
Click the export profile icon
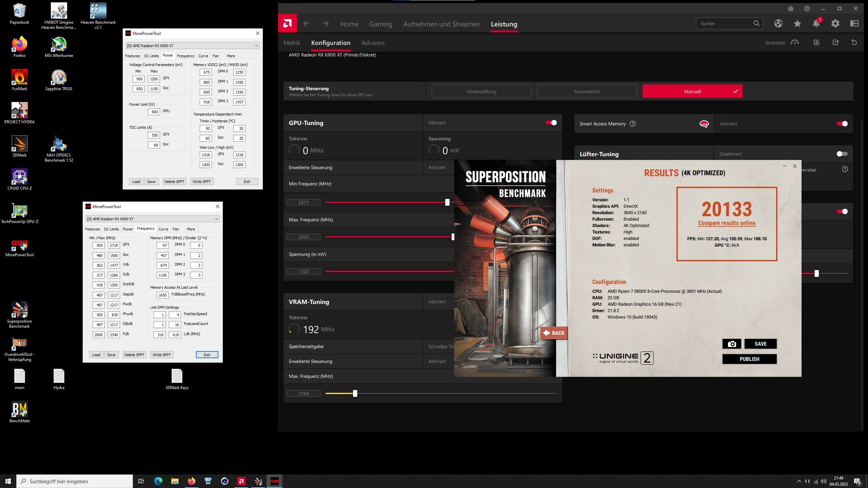click(x=835, y=42)
